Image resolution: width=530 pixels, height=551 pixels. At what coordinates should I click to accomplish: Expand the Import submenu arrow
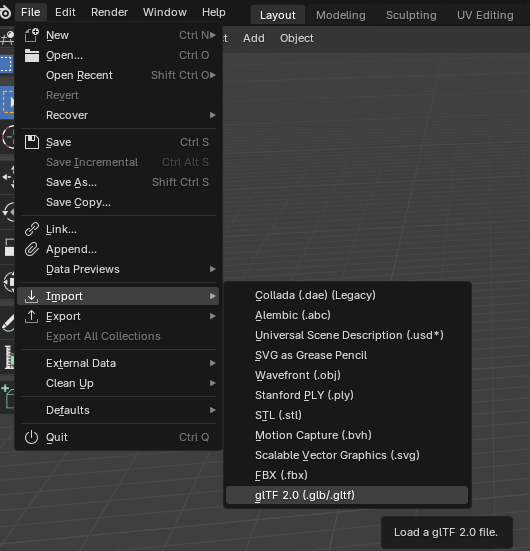213,296
